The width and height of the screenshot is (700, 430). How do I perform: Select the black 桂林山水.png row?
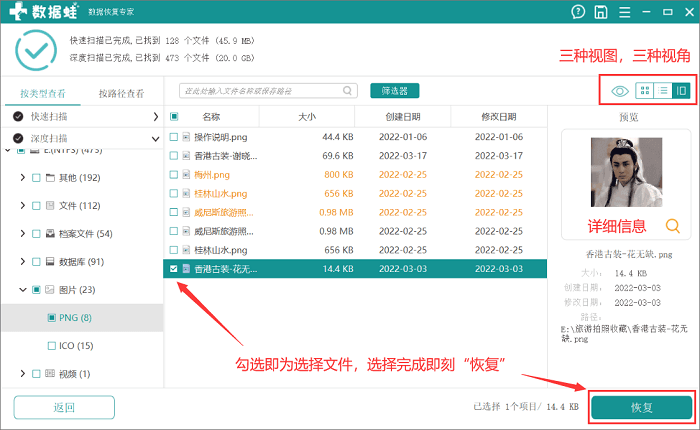click(355, 250)
